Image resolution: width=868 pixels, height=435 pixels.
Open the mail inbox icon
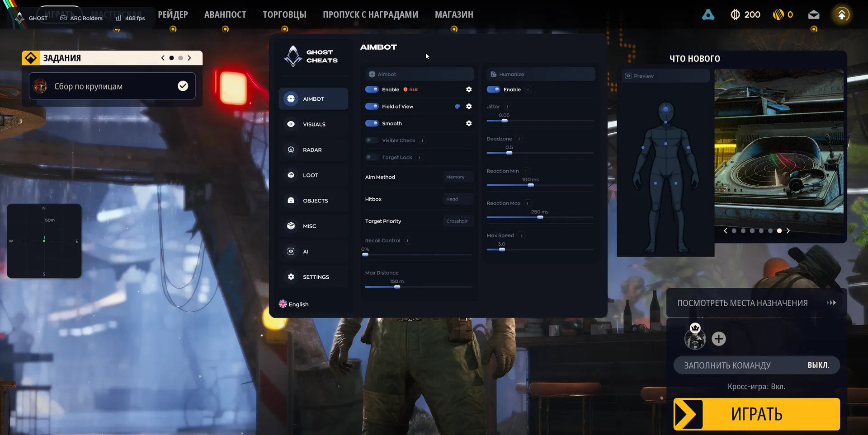click(x=814, y=15)
